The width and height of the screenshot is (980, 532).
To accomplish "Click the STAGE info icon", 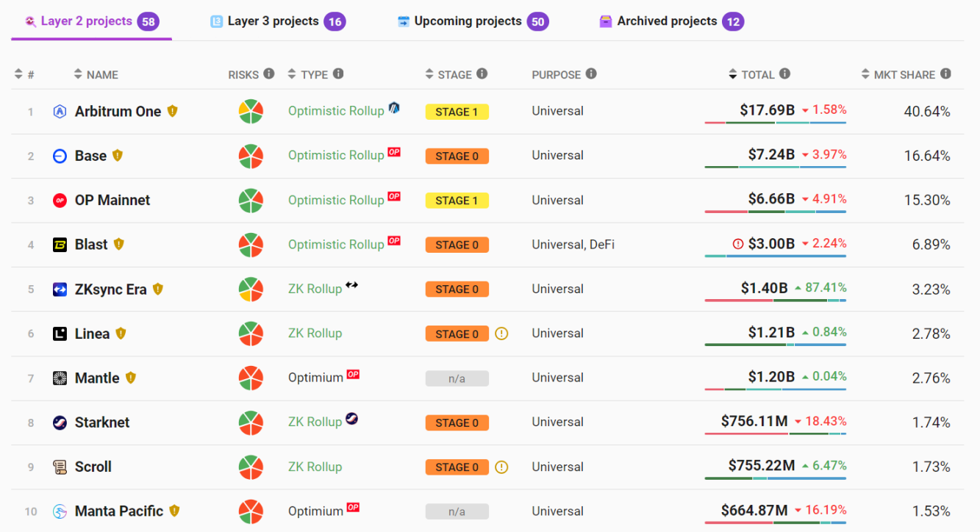I will [x=482, y=73].
